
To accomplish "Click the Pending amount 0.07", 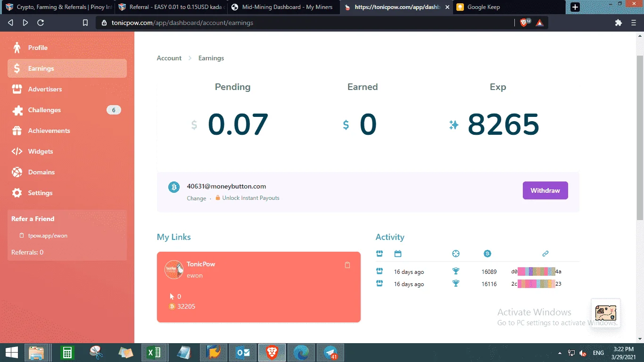I will [x=238, y=124].
